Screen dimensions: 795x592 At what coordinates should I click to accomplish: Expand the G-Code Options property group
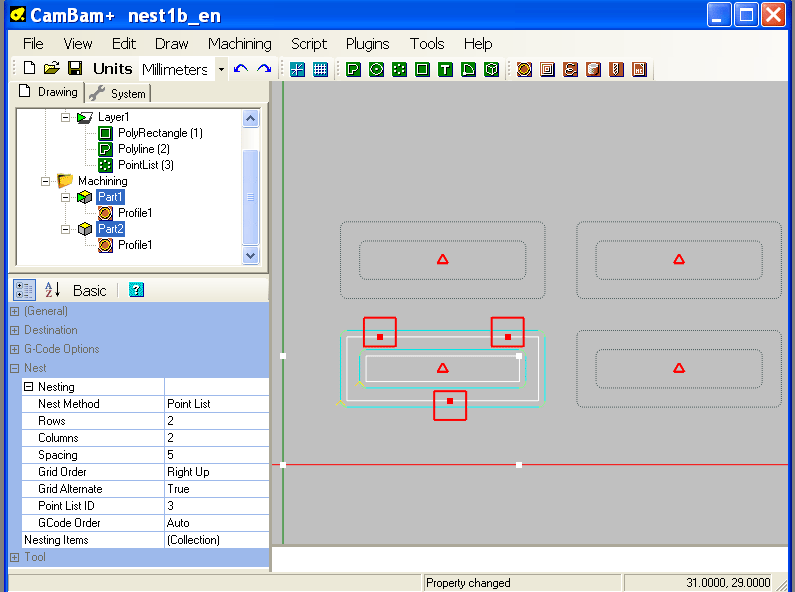click(15, 349)
